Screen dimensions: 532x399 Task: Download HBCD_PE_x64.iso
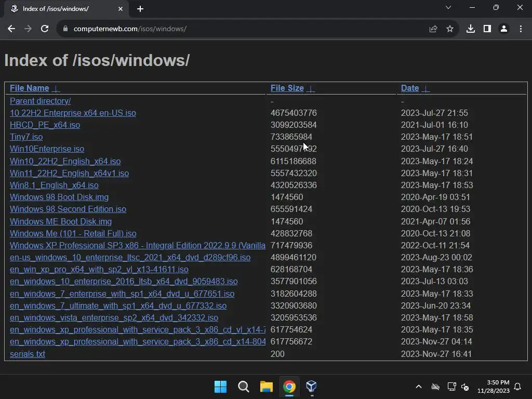click(45, 125)
